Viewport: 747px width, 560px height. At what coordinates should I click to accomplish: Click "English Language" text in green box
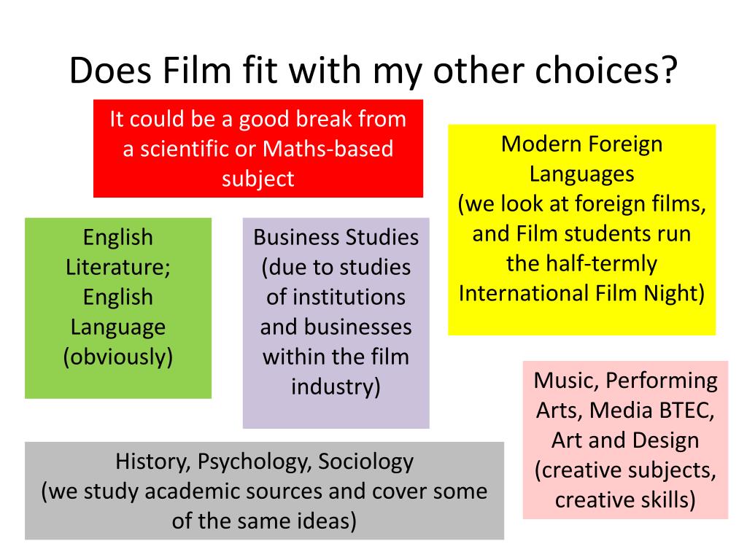[118, 312]
